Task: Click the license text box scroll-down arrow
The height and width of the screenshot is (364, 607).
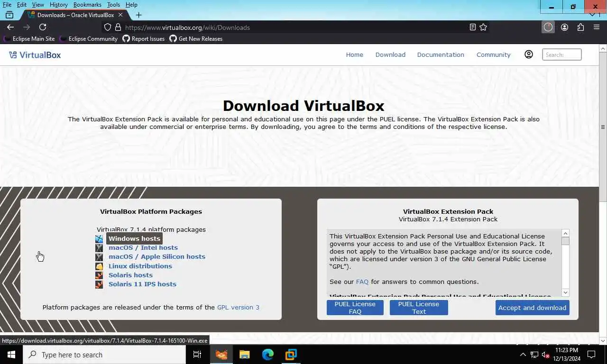Action: (x=565, y=292)
